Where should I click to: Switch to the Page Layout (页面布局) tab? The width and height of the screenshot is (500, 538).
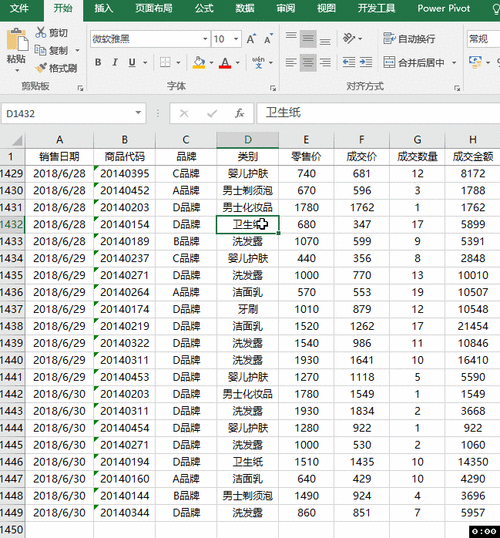(x=153, y=8)
